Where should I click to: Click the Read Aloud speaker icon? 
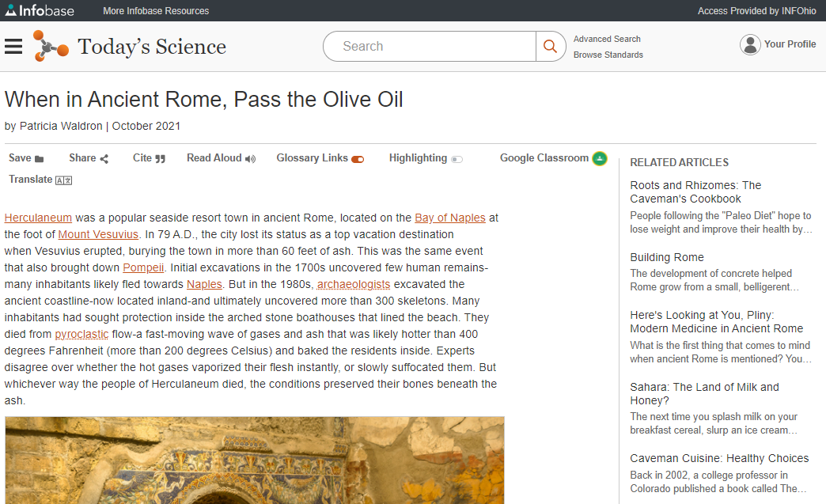pos(250,159)
